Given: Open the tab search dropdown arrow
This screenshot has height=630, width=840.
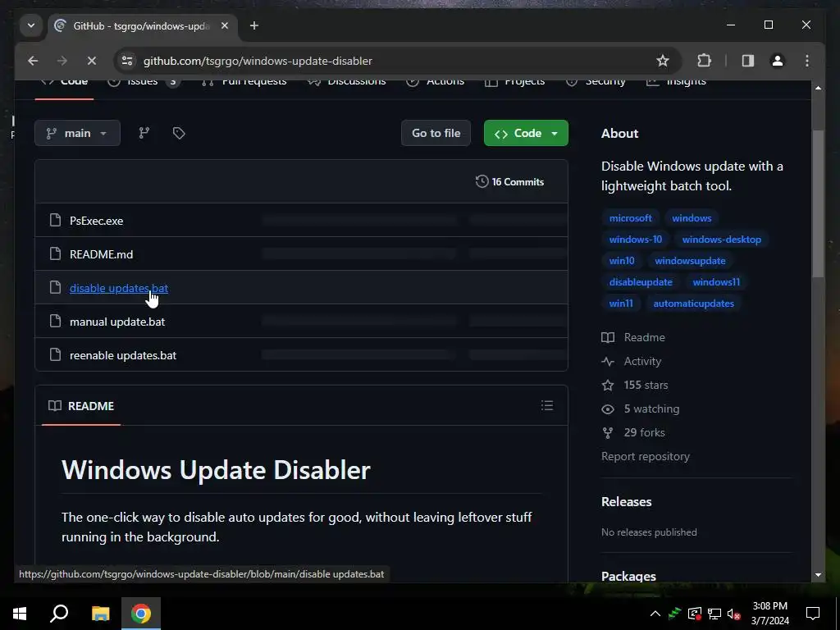Looking at the screenshot, I should 31,25.
